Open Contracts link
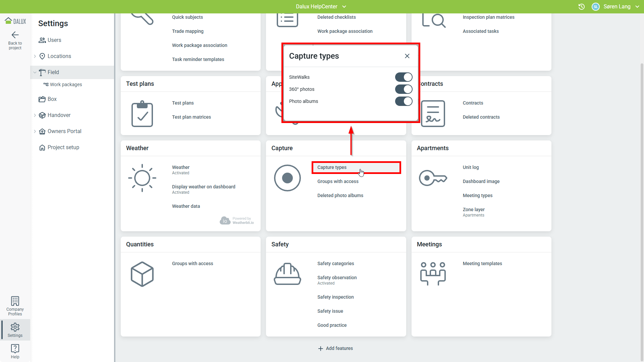 click(473, 103)
